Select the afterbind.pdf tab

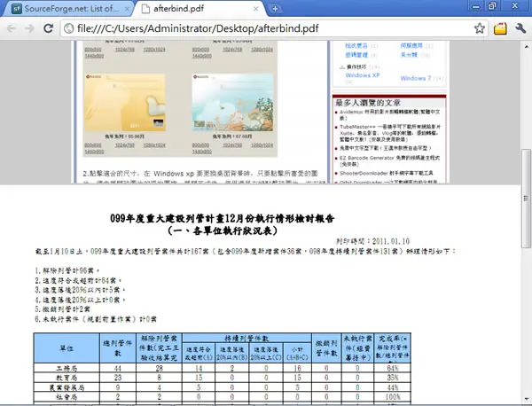[200, 9]
